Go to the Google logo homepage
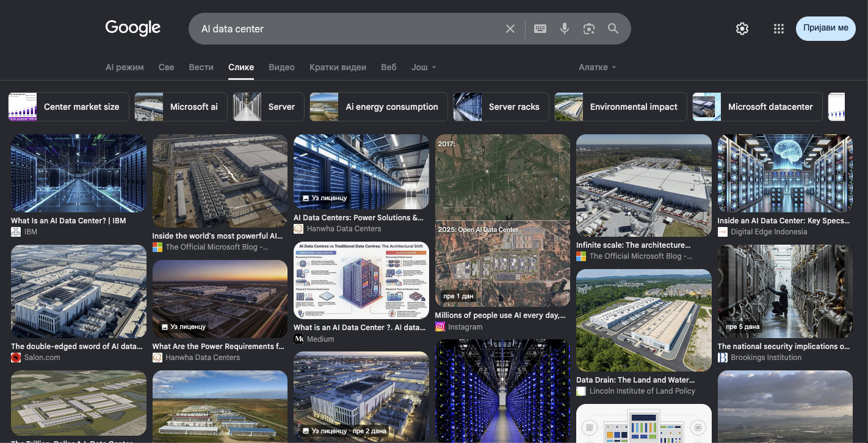Image resolution: width=868 pixels, height=443 pixels. [x=133, y=28]
